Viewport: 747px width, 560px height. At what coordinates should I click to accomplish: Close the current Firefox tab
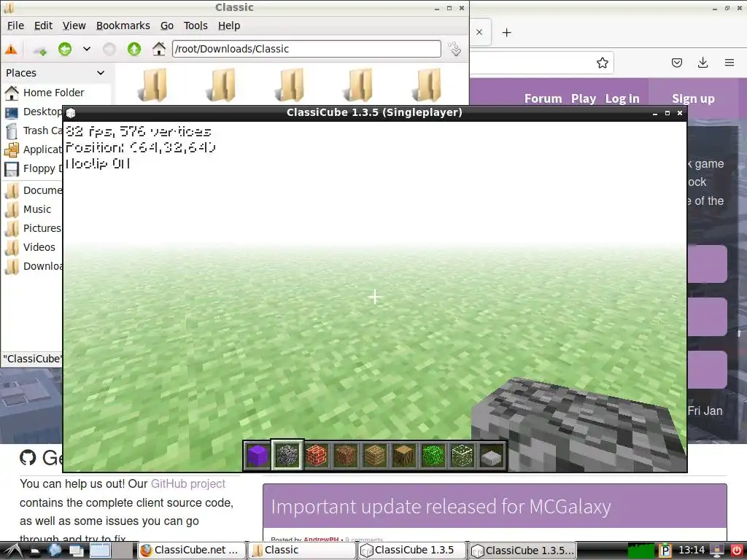point(479,32)
